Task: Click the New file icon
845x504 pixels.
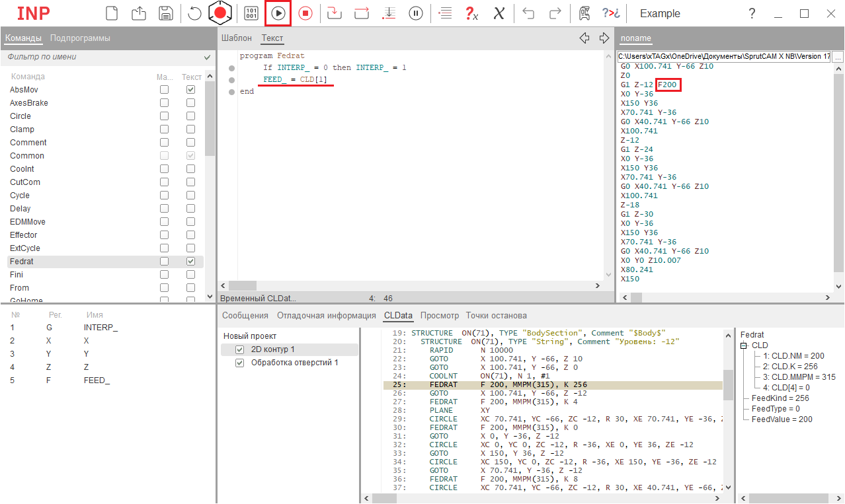Action: (112, 13)
